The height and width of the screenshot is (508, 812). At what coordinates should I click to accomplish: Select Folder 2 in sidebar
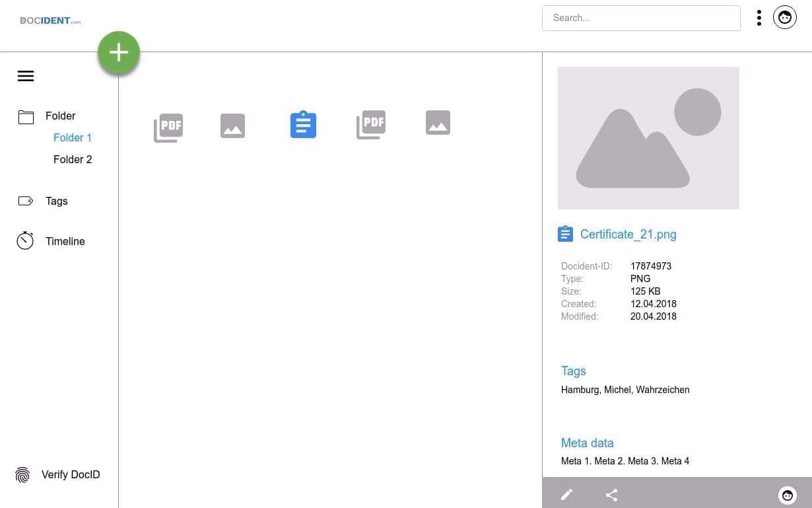tap(73, 159)
